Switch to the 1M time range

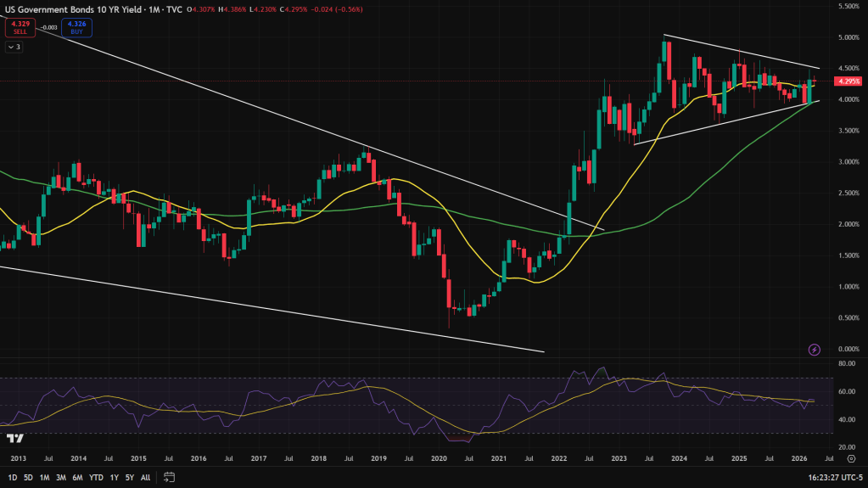pos(45,477)
